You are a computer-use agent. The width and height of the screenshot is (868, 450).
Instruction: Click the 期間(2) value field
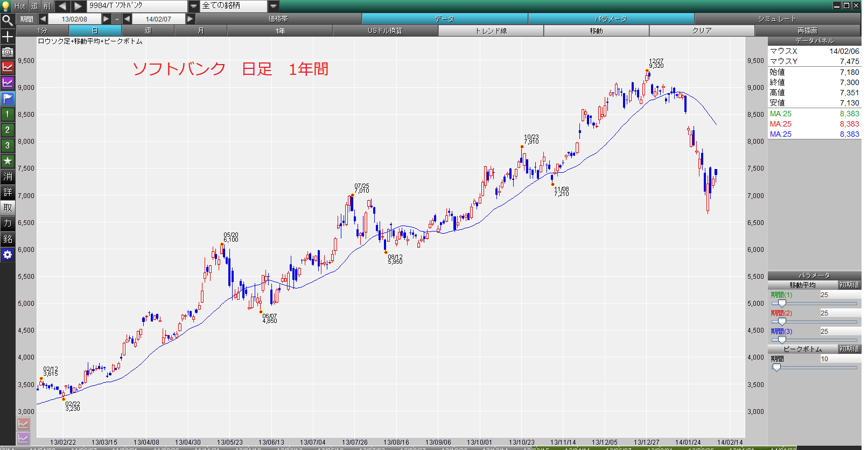839,313
